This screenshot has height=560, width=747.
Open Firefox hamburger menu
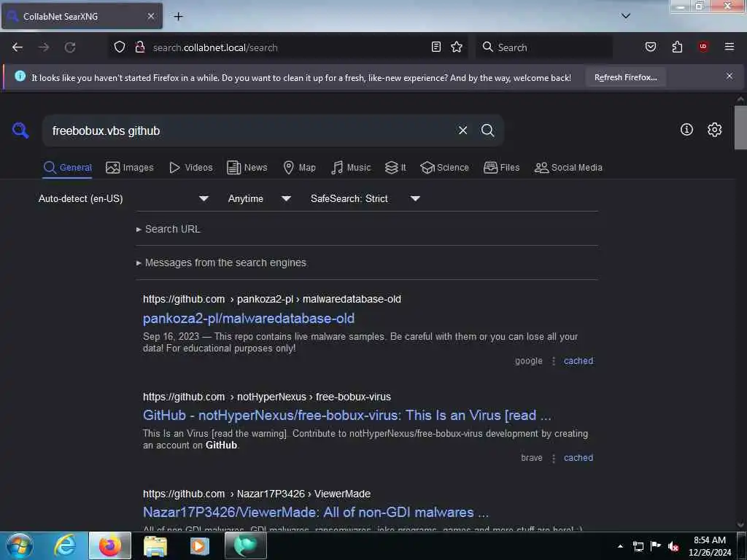point(729,47)
